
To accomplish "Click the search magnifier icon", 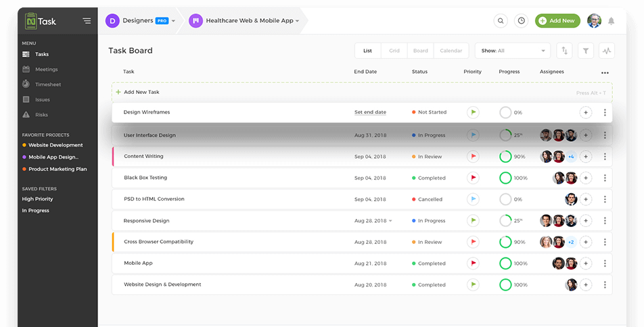I will 501,21.
